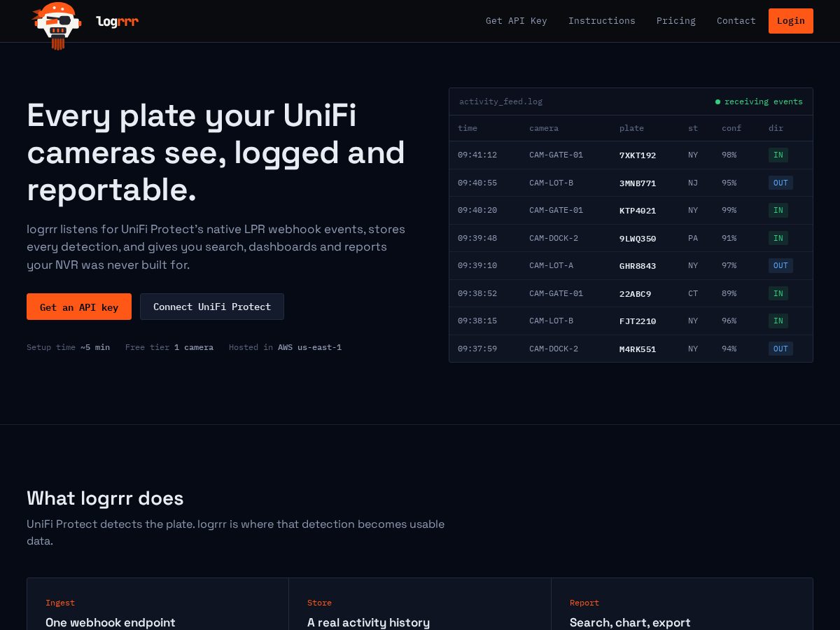Viewport: 840px width, 630px height.
Task: Click the Setup time ~5 min text
Action: pyautogui.click(x=68, y=347)
